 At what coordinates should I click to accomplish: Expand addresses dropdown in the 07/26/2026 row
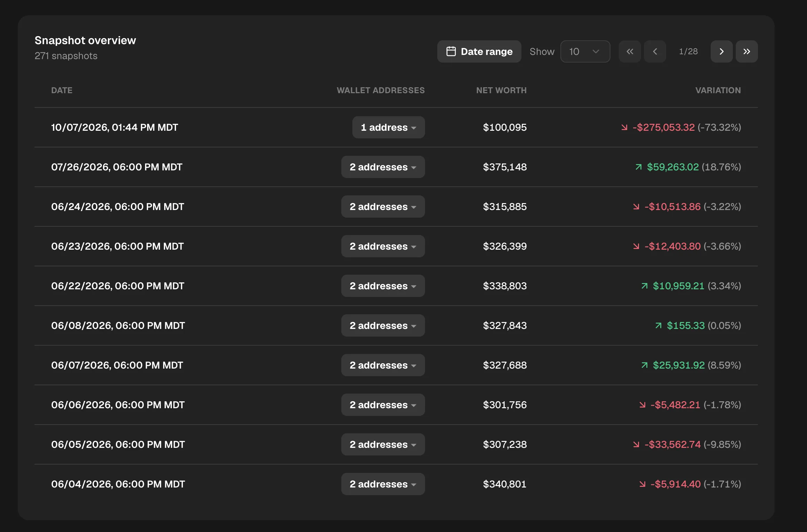click(x=383, y=167)
